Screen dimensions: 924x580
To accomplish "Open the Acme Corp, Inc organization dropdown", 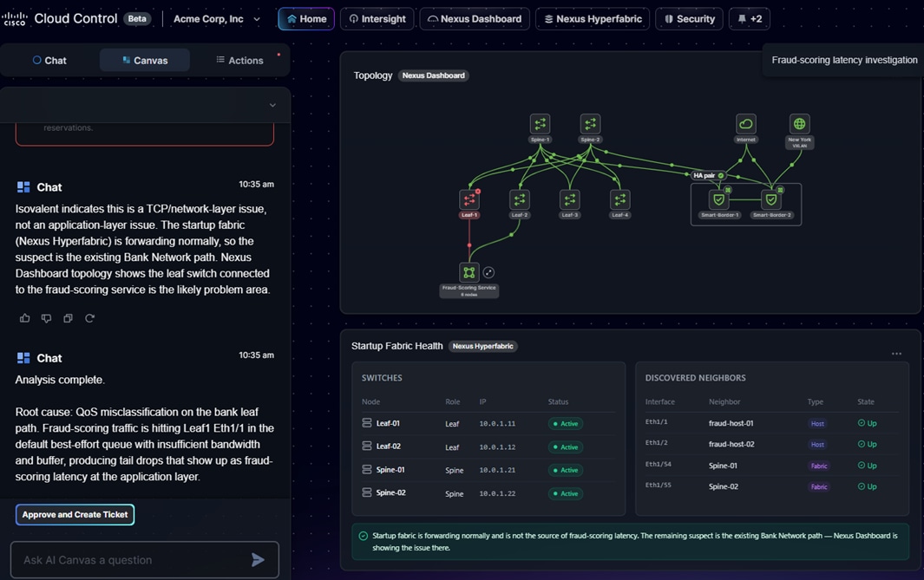I will [216, 19].
